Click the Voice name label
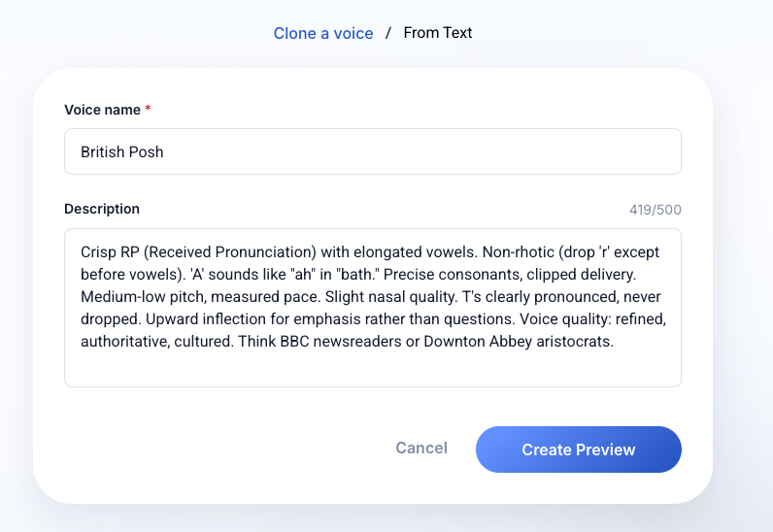 [102, 110]
